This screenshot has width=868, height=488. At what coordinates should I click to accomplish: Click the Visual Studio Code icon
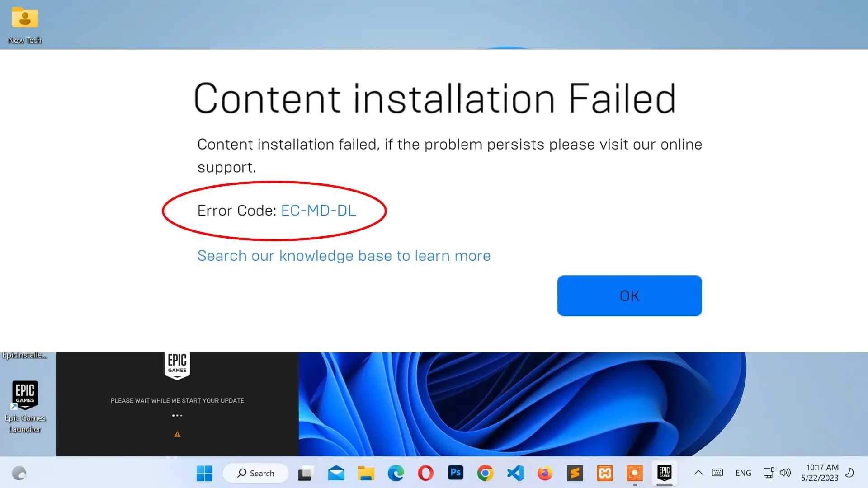pos(515,473)
